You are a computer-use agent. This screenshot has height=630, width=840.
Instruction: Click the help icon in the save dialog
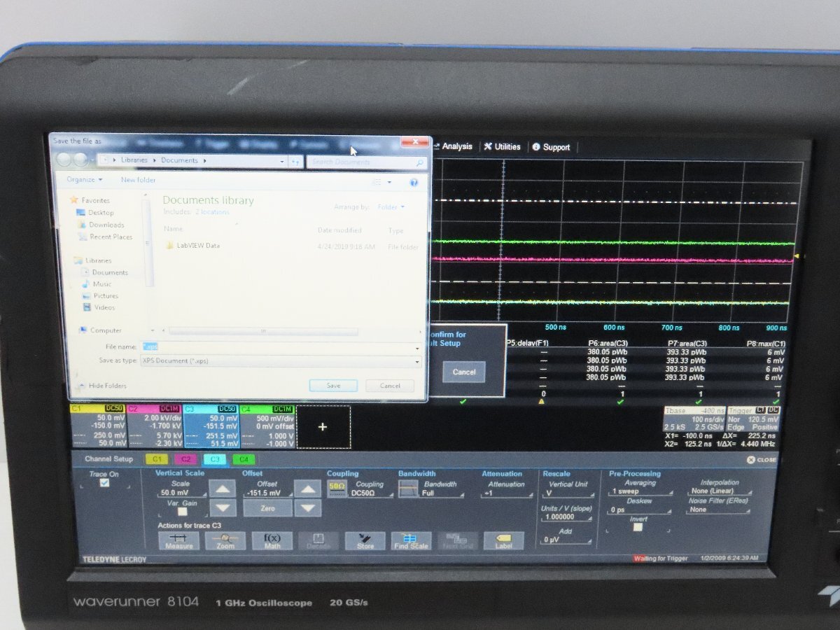(414, 182)
